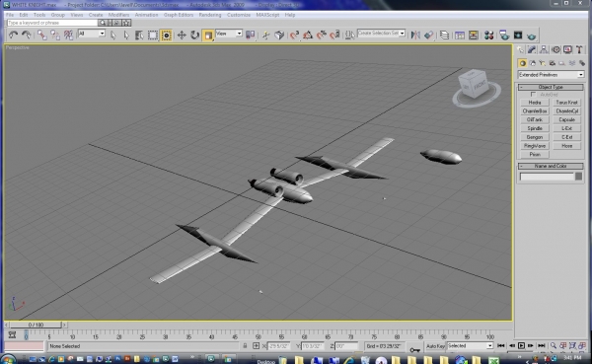Toggle the AutoGrid checkbox

(x=533, y=95)
